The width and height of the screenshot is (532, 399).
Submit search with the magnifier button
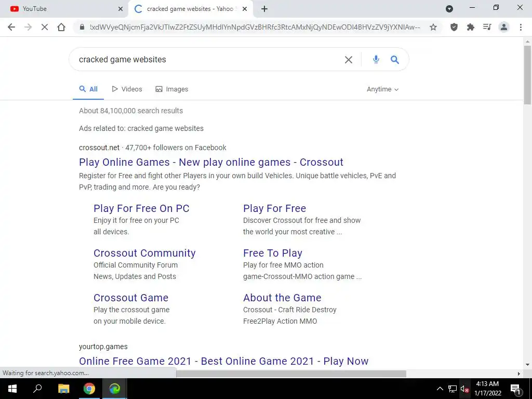pos(395,60)
